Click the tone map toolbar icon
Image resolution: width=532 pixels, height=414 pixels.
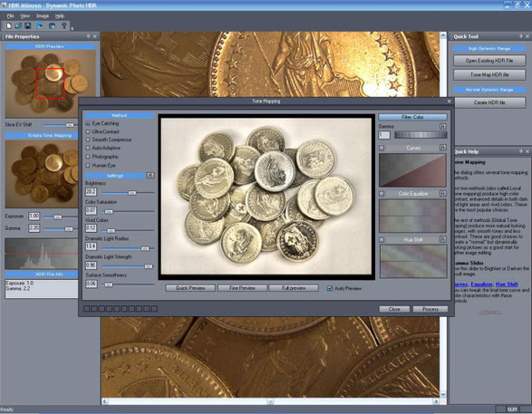coord(40,25)
